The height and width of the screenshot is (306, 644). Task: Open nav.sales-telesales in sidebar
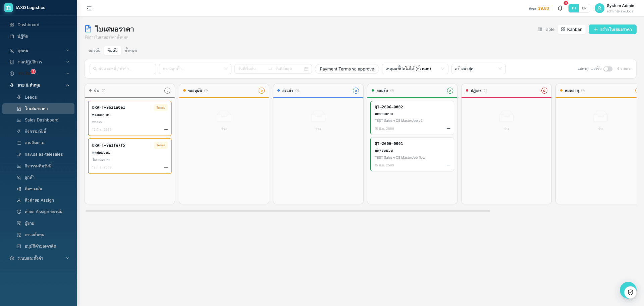[x=39, y=154]
